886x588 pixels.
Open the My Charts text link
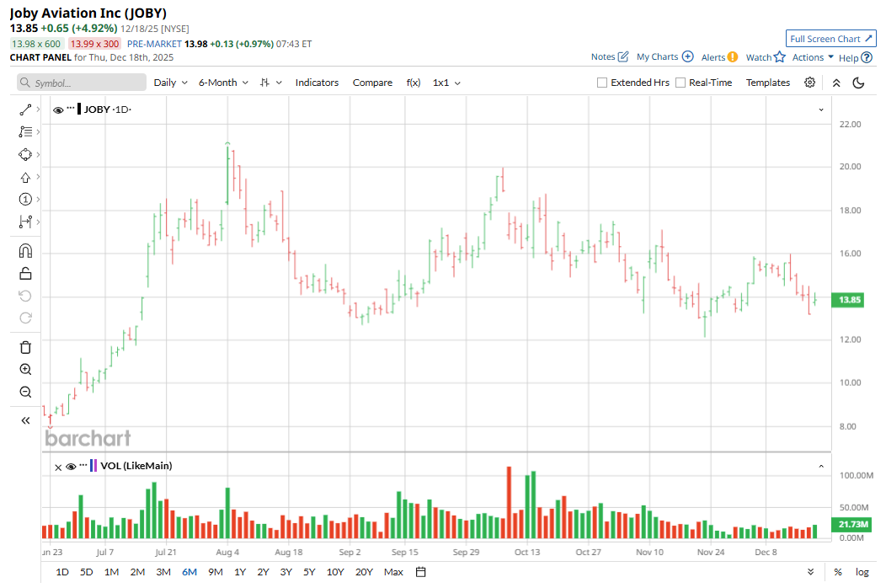657,56
